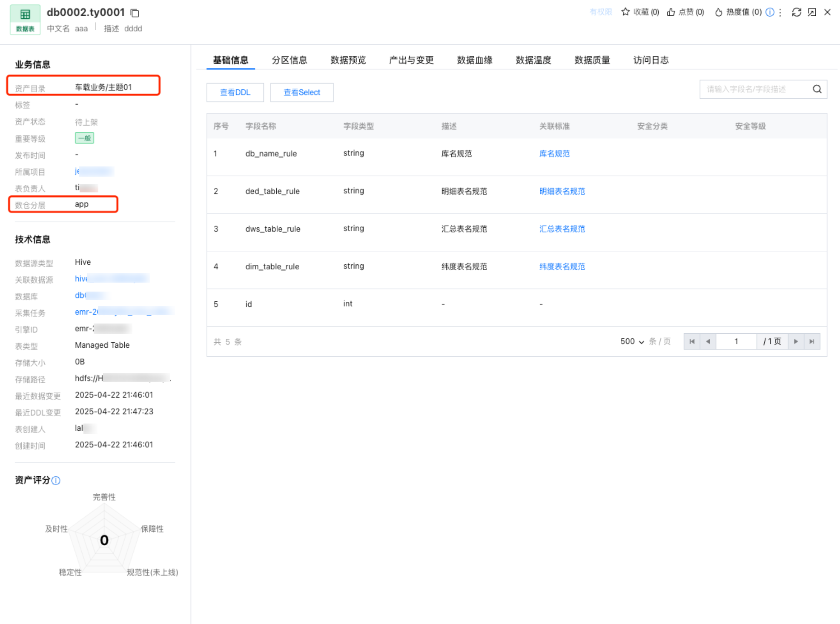The image size is (840, 624).
Task: Click the search magnifier icon
Action: 817,89
